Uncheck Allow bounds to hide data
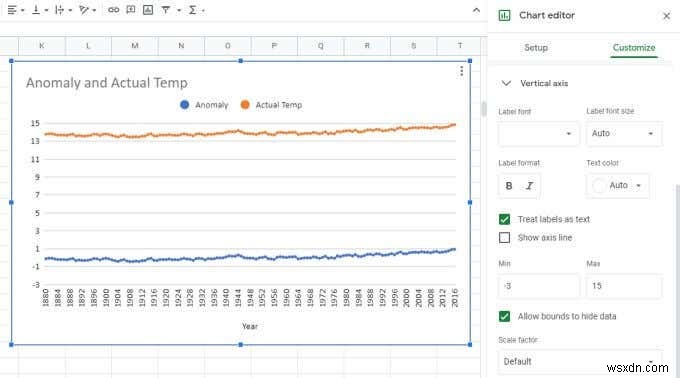The image size is (680, 378). point(504,316)
